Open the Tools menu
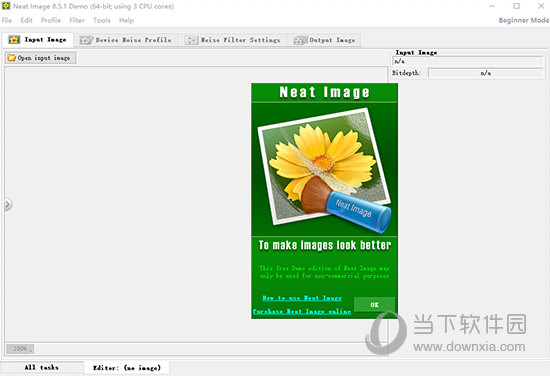 tap(102, 20)
